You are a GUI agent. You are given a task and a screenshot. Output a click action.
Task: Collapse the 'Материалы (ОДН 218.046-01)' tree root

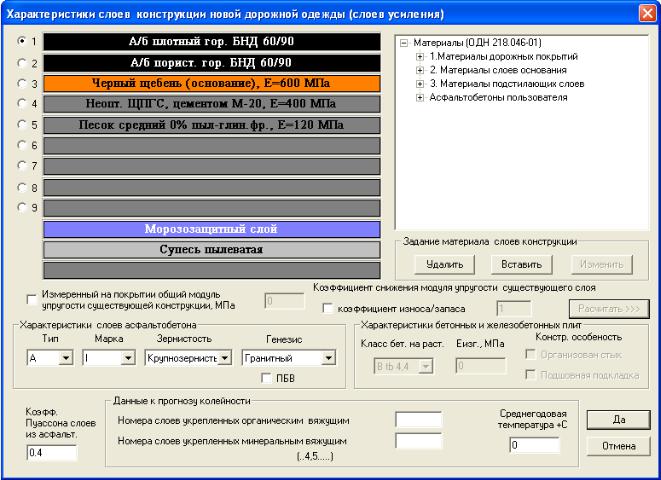click(x=404, y=43)
